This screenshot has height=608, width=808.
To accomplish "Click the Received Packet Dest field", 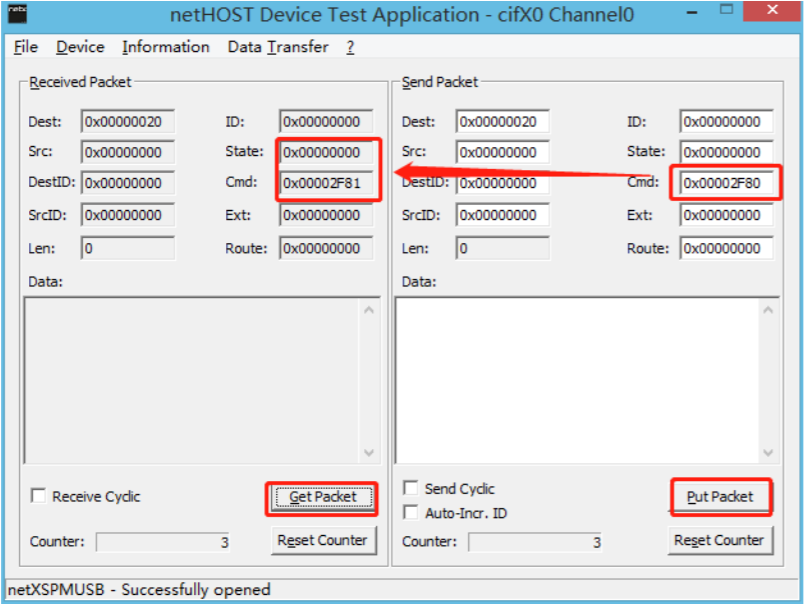I will click(128, 122).
